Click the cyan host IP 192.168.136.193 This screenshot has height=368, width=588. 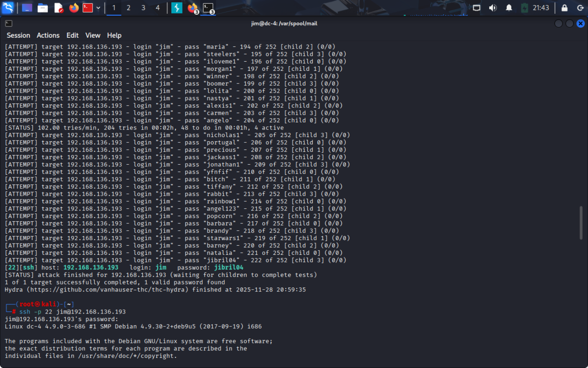click(91, 267)
